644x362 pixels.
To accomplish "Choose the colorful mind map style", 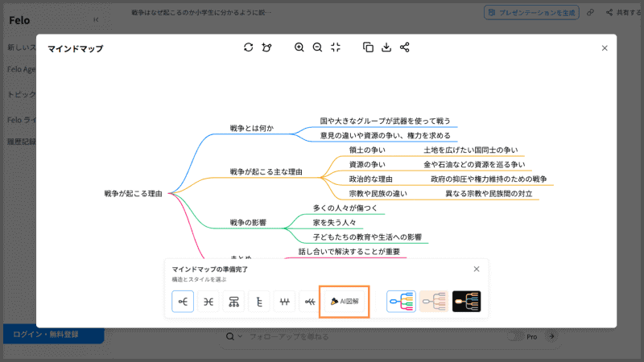I will coord(401,302).
